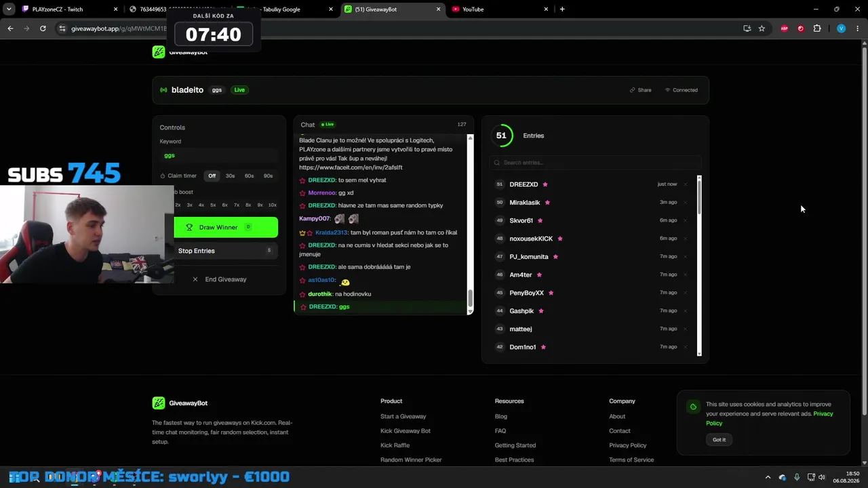Remove the Am4ter entry with its X icon
Image resolution: width=868 pixels, height=488 pixels.
click(x=685, y=274)
